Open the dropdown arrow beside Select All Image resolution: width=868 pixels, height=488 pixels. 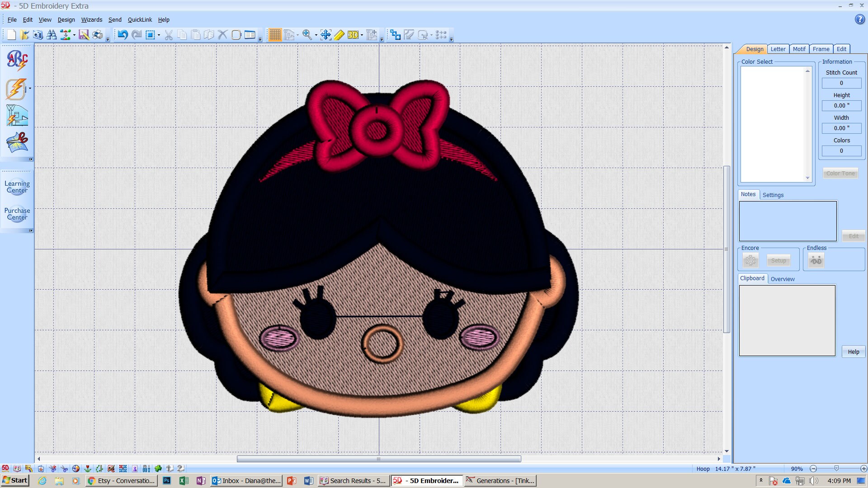159,35
